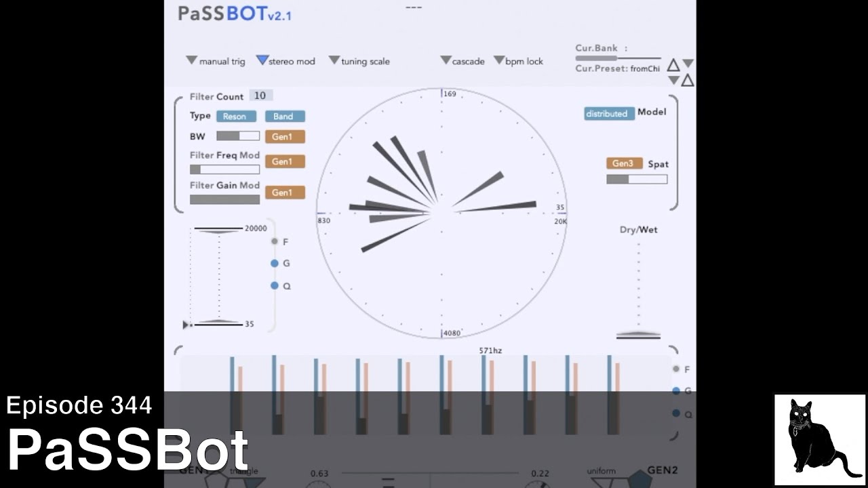
Task: Select F radio in range panel
Action: 275,241
